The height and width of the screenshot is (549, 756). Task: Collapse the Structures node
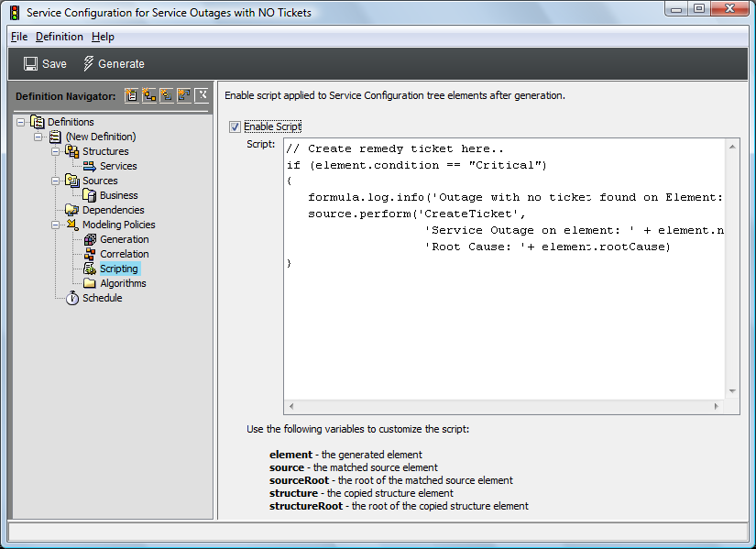[56, 151]
